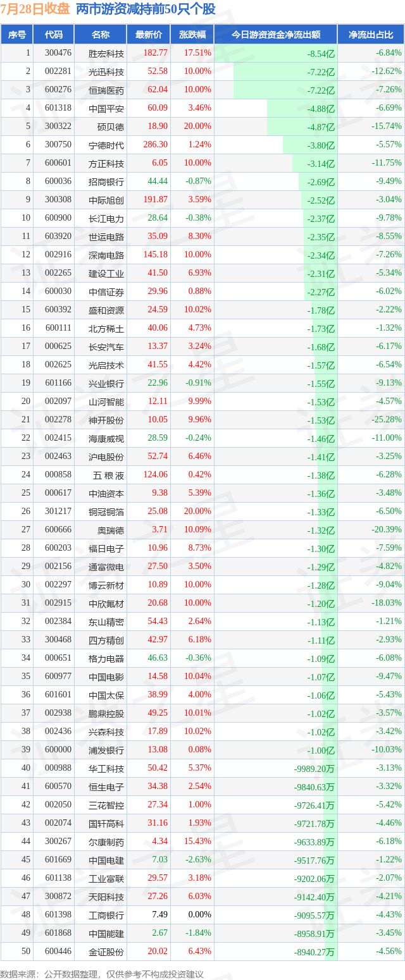Click the 数据来源 footer disclaimer text
Screen dimensions: 405x980
102,974
